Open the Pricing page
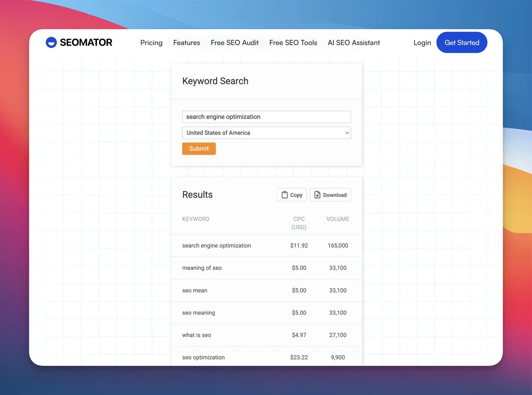The image size is (532, 395). (x=151, y=42)
